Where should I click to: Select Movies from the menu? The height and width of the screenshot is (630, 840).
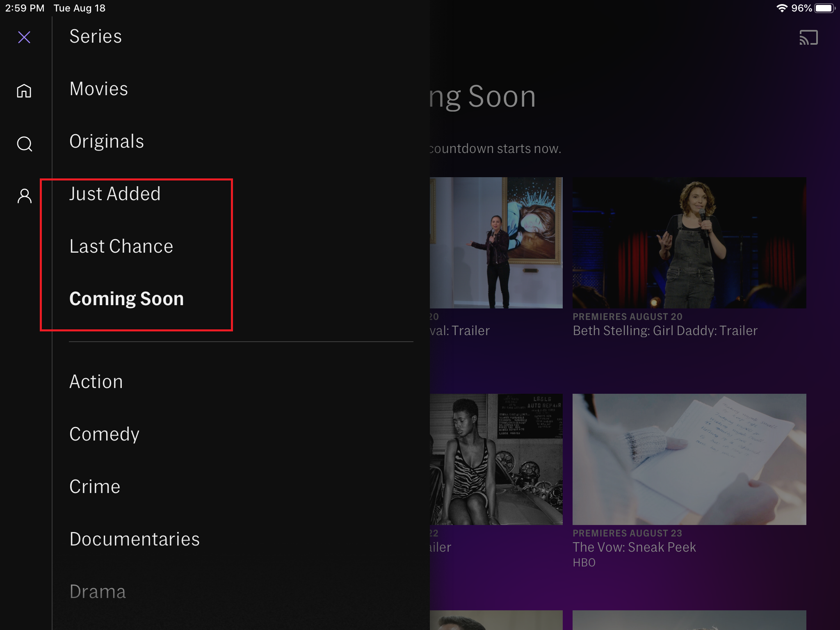[x=98, y=89]
